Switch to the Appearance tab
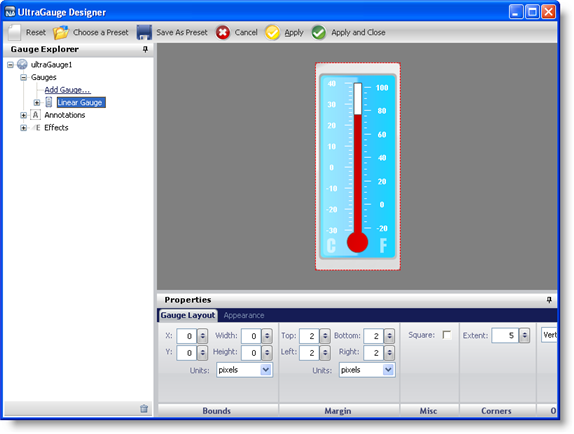 (x=244, y=315)
